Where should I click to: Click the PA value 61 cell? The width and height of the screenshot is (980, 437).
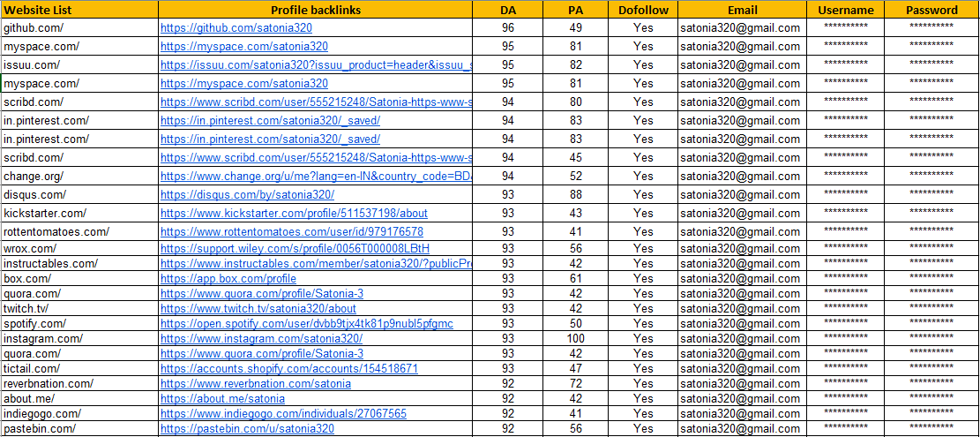pos(576,279)
